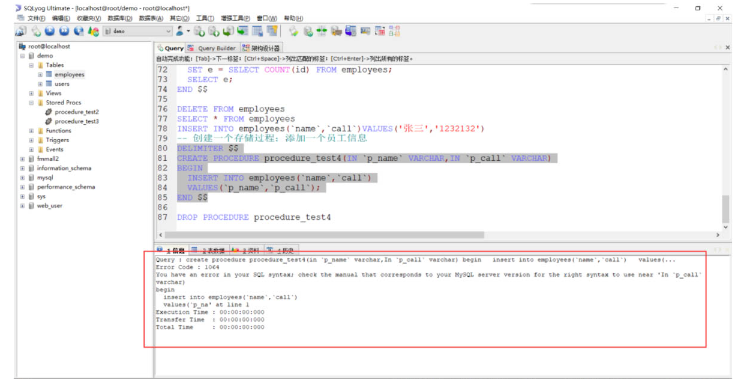Click the toolbar icon with the green return arrow
The image size is (739, 379).
click(228, 32)
